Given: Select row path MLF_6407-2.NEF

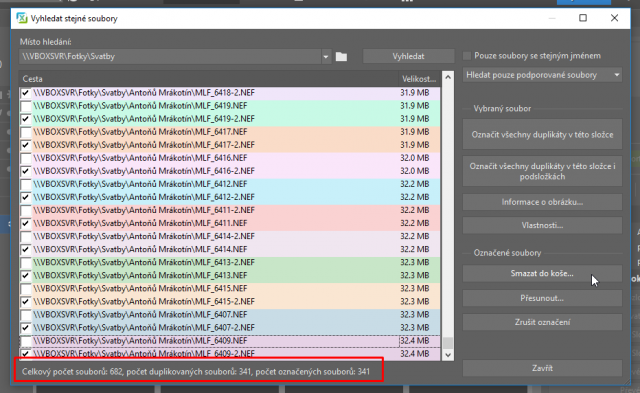Looking at the screenshot, I should pyautogui.click(x=144, y=328).
